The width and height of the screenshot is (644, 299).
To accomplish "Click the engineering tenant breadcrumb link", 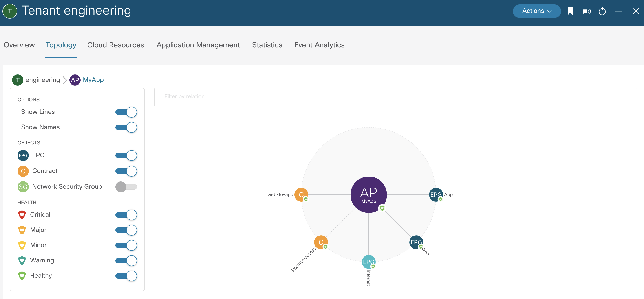I will tap(42, 80).
